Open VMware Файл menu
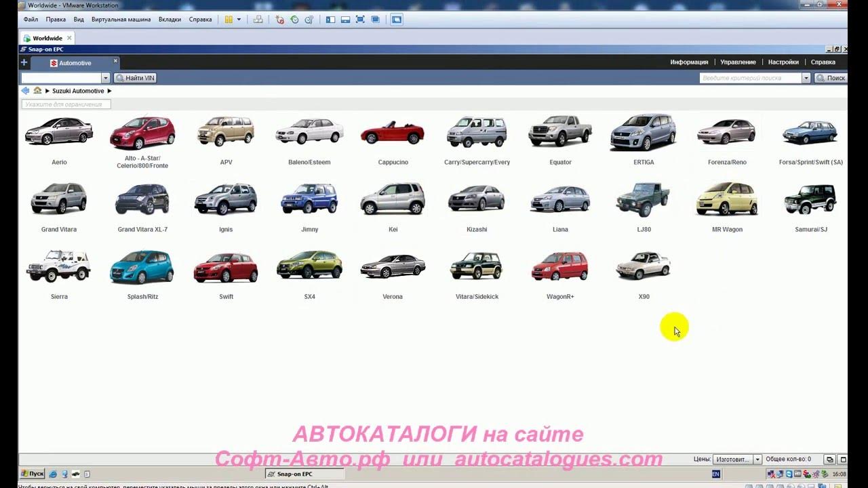The width and height of the screenshot is (868, 488). coord(31,20)
